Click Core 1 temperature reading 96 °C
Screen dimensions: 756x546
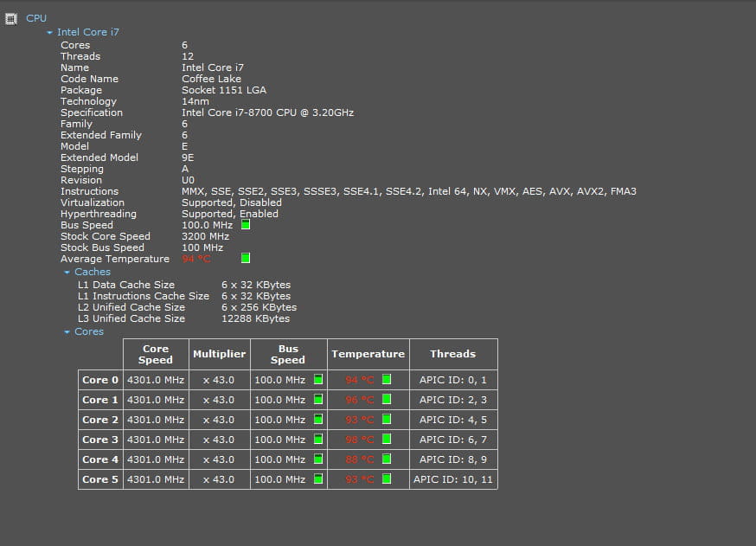360,400
